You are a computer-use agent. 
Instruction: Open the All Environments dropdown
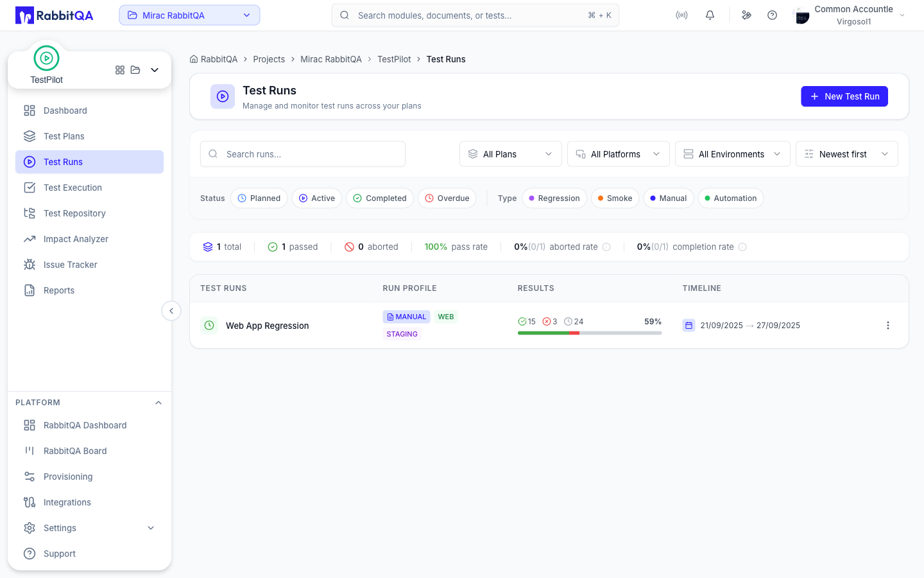pos(733,154)
